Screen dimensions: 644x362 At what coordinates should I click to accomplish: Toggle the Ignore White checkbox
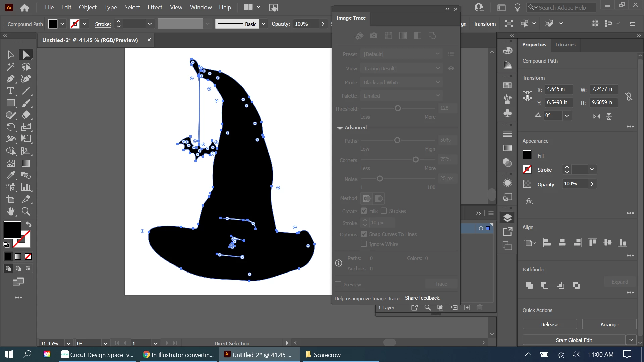pyautogui.click(x=364, y=244)
